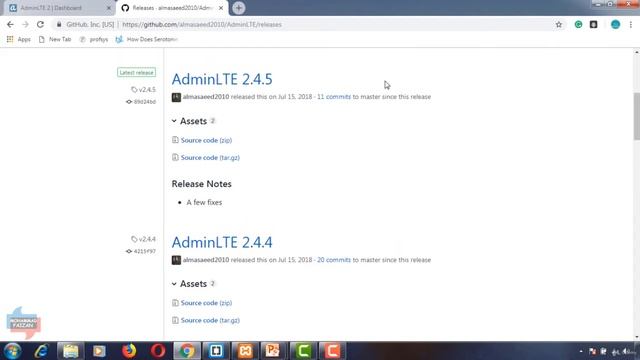
Task: Open the black square extension icon
Action: pyautogui.click(x=593, y=24)
